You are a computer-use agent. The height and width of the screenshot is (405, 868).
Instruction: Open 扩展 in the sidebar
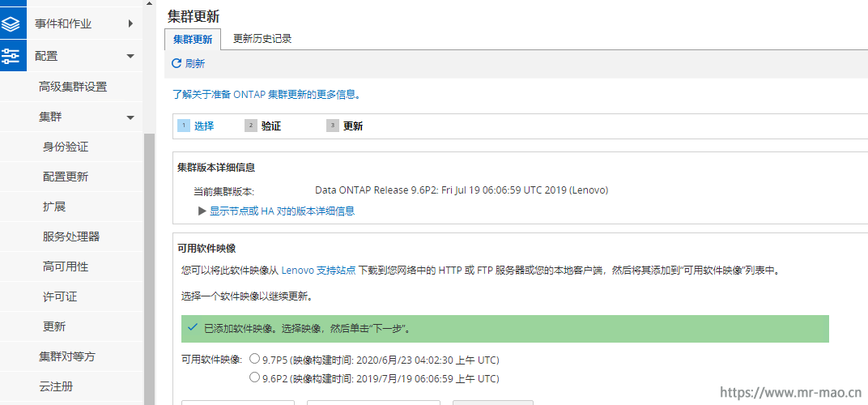click(54, 207)
